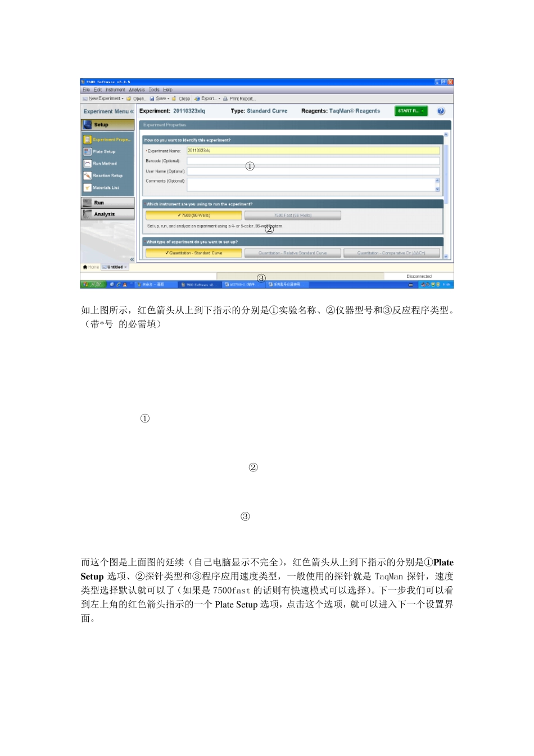Click the Save toolbar button

coord(157,98)
